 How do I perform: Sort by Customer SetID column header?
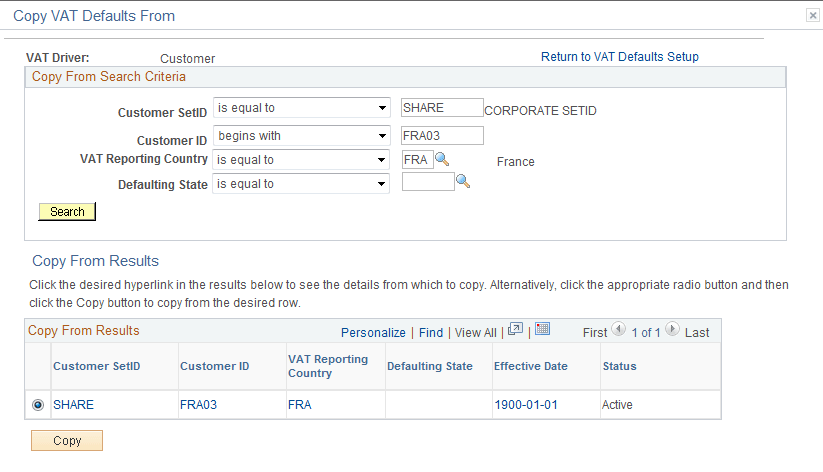coord(97,366)
